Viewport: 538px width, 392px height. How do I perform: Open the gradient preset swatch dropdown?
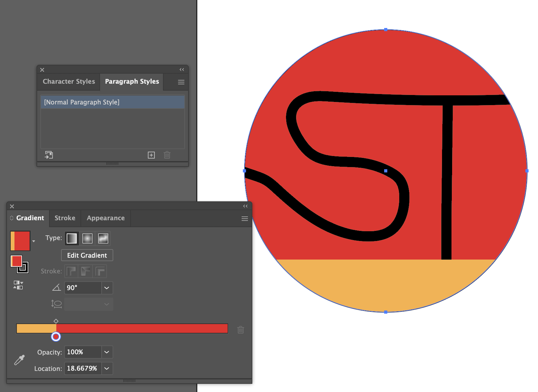(34, 241)
